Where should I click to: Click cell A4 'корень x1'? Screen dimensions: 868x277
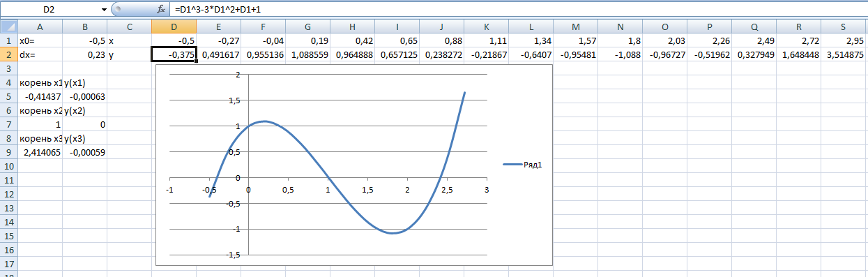pos(40,82)
